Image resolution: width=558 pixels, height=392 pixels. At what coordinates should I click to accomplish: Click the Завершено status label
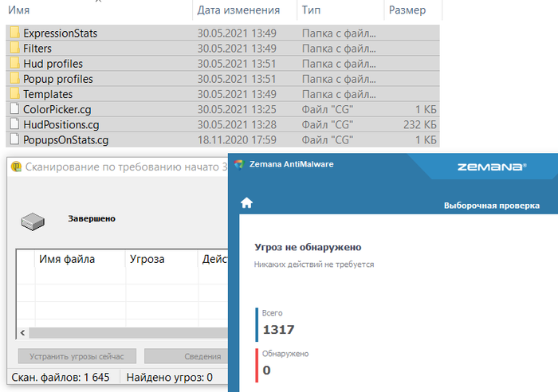pyautogui.click(x=92, y=218)
